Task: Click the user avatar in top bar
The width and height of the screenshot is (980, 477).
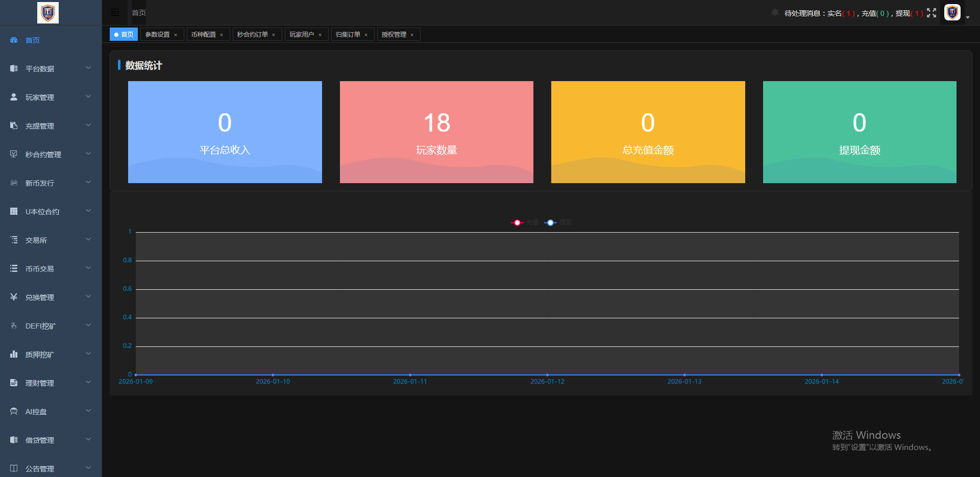Action: pyautogui.click(x=952, y=12)
